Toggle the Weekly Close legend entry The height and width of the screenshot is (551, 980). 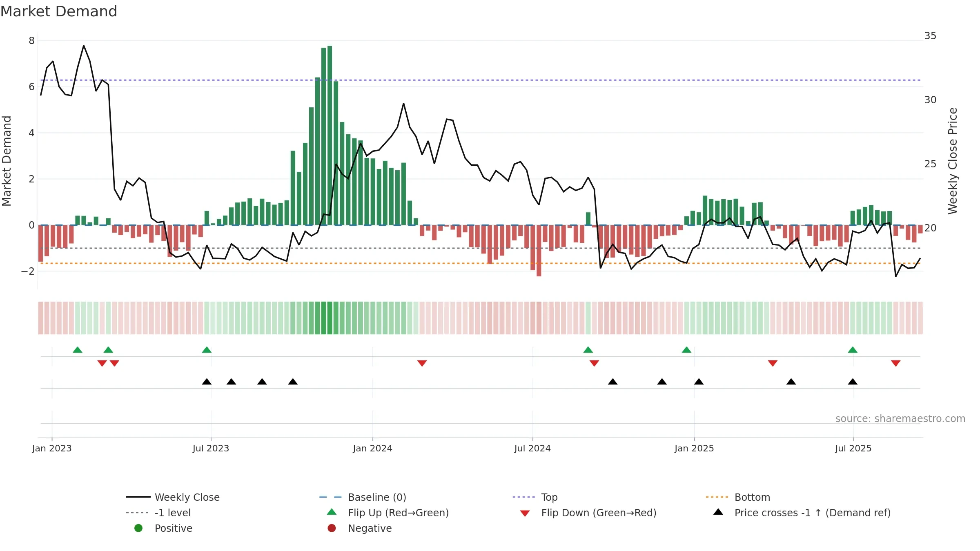(x=173, y=497)
